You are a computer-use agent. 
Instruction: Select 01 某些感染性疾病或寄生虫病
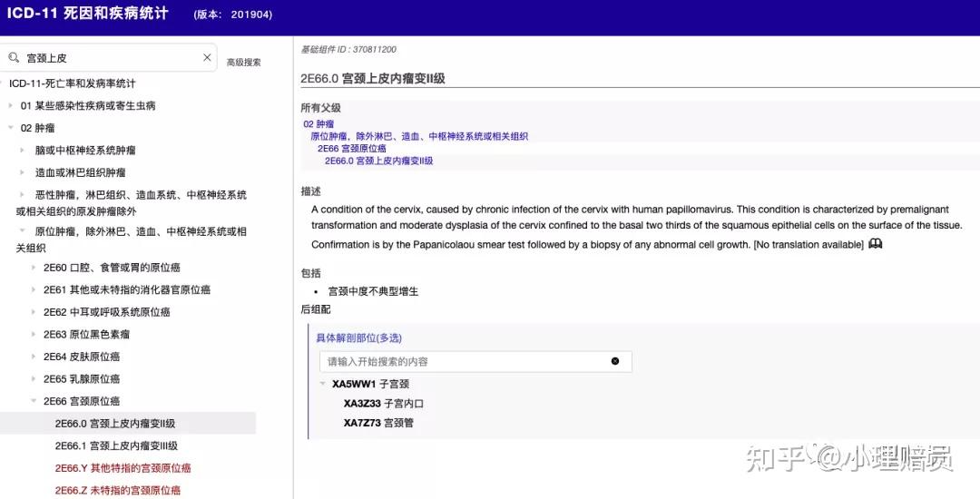(88, 105)
